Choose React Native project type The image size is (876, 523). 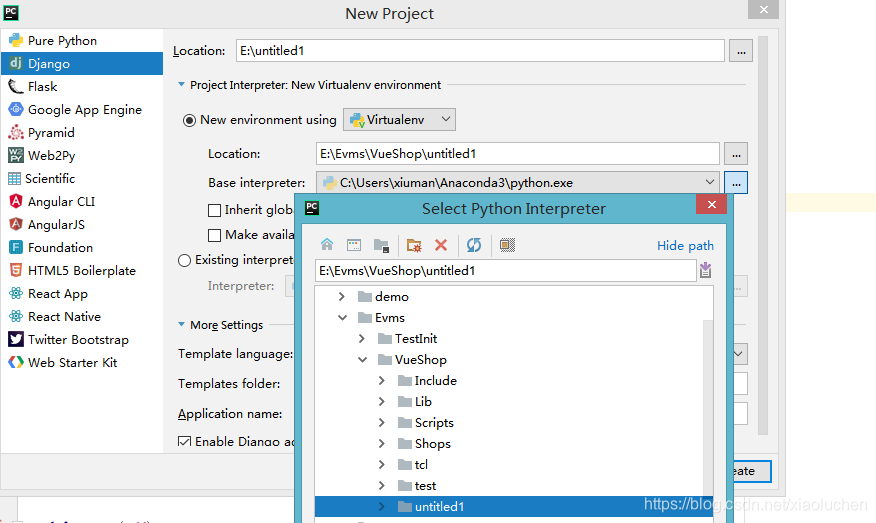click(82, 316)
